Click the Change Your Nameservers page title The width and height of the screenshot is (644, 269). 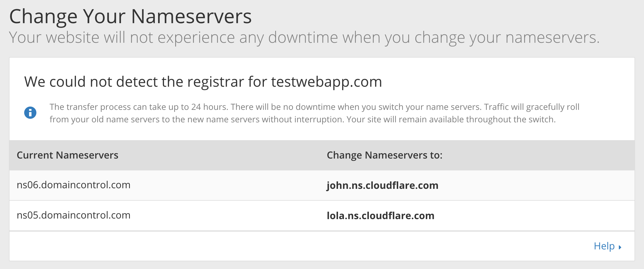click(130, 17)
